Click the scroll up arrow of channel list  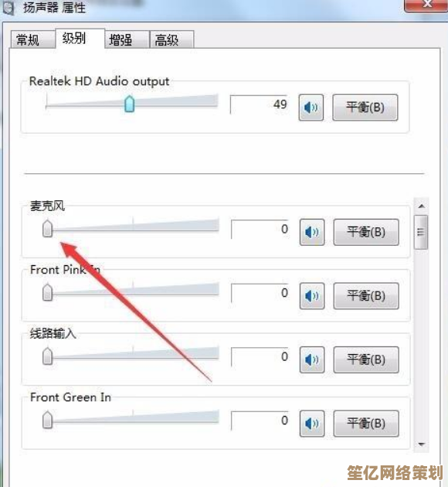pos(421,206)
